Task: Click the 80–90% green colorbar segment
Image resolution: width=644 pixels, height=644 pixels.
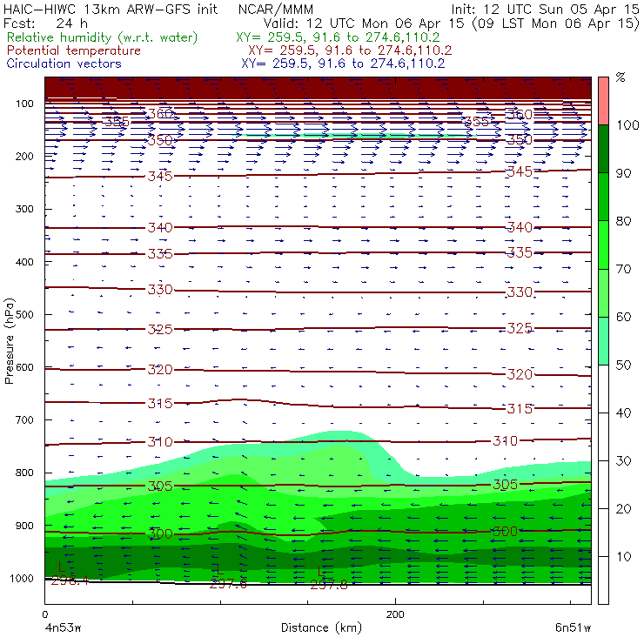Action: coord(603,197)
